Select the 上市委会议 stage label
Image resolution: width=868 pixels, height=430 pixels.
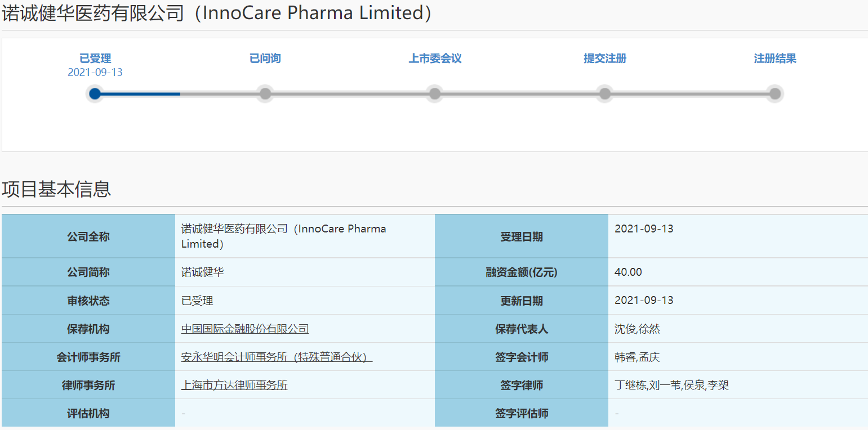tap(435, 59)
